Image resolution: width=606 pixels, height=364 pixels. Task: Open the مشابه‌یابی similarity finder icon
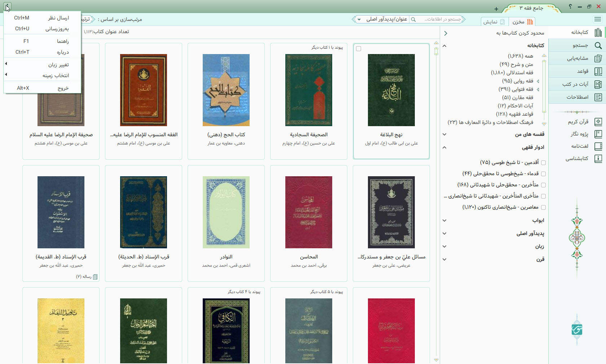(x=598, y=58)
